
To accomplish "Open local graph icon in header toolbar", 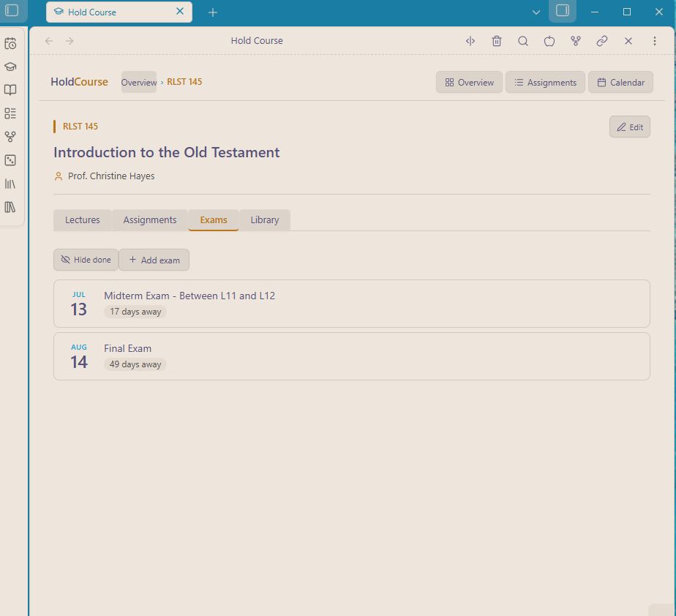I will click(x=576, y=41).
